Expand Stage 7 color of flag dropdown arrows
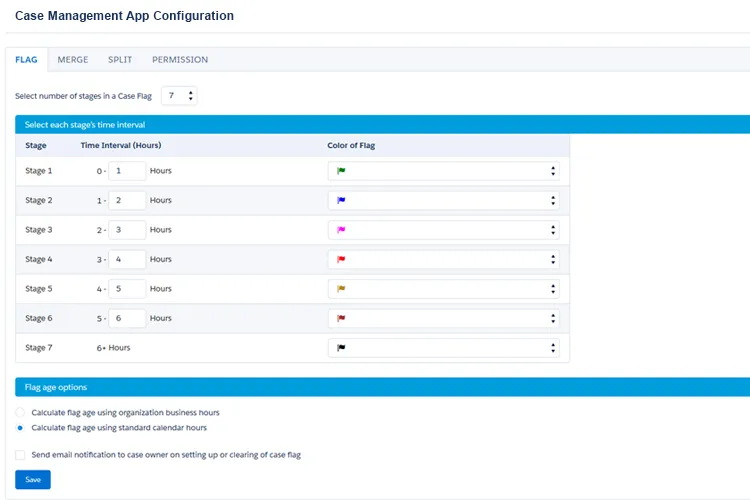This screenshot has width=750, height=500. [553, 348]
